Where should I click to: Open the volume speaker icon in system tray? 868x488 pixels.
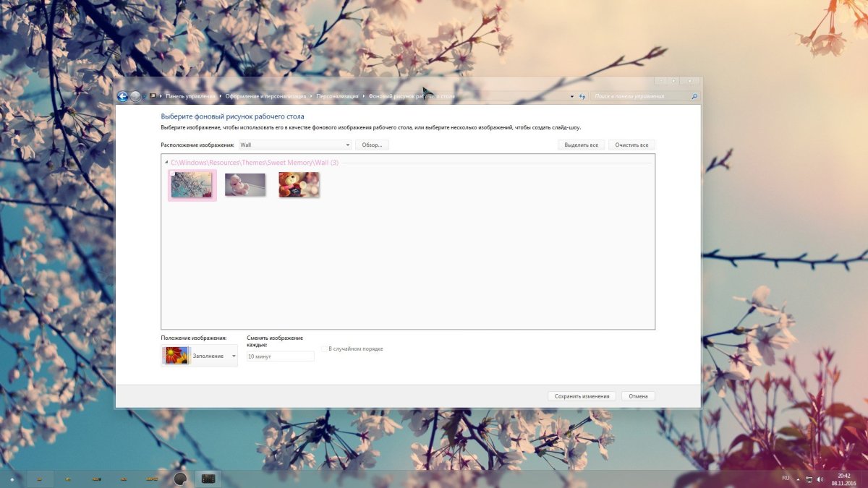click(820, 479)
